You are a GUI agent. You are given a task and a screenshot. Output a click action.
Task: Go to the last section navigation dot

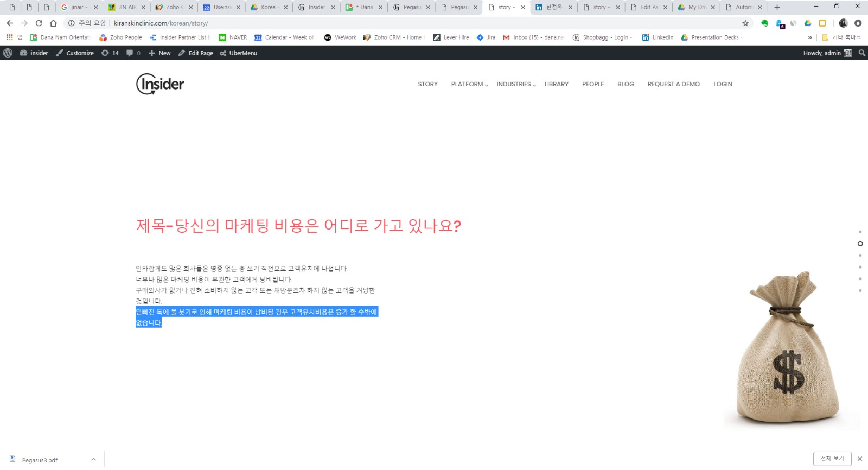click(860, 291)
